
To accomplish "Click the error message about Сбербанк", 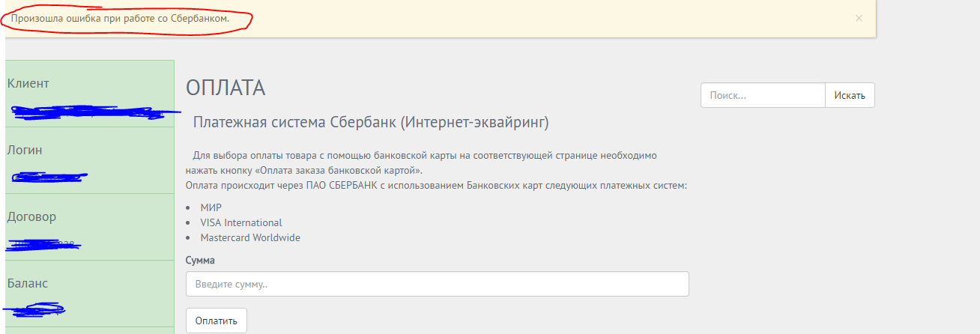I will coord(120,18).
